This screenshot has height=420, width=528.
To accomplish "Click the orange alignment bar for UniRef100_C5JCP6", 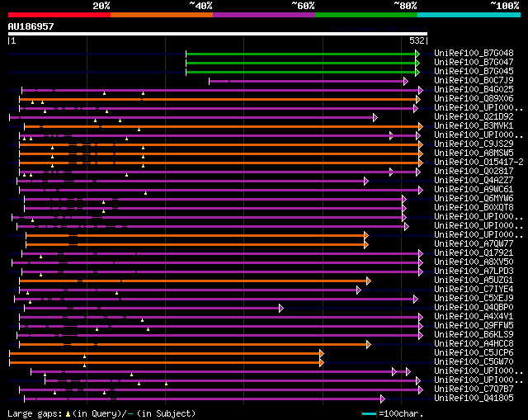I will coord(164,353).
